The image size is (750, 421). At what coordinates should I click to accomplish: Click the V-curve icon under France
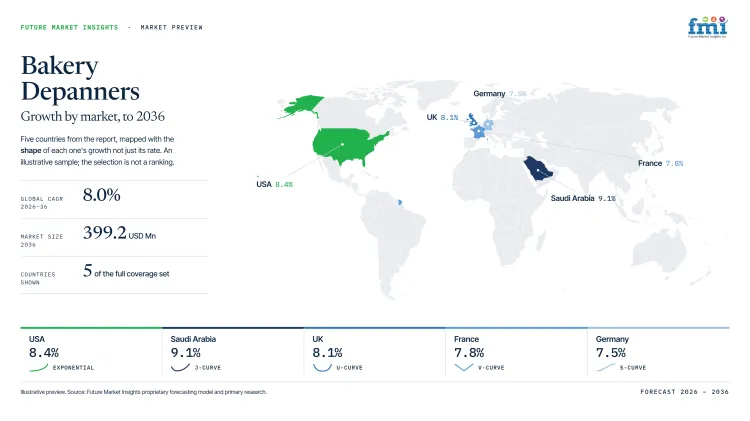pos(463,367)
